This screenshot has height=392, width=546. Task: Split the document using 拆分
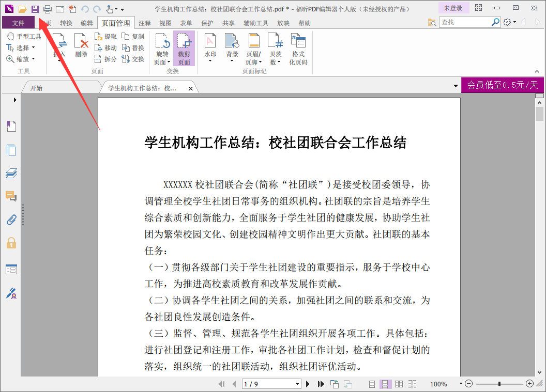(x=105, y=59)
